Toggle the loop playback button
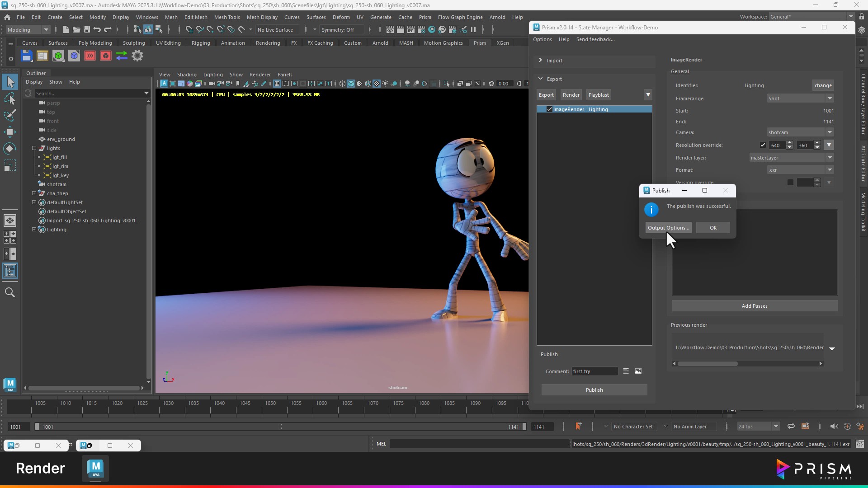The height and width of the screenshot is (488, 868). coord(791,427)
